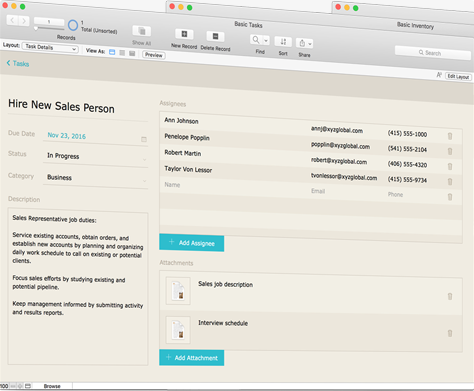Image resolution: width=474 pixels, height=391 pixels.
Task: Open Interview schedule attachment thumbnail
Action: [178, 330]
